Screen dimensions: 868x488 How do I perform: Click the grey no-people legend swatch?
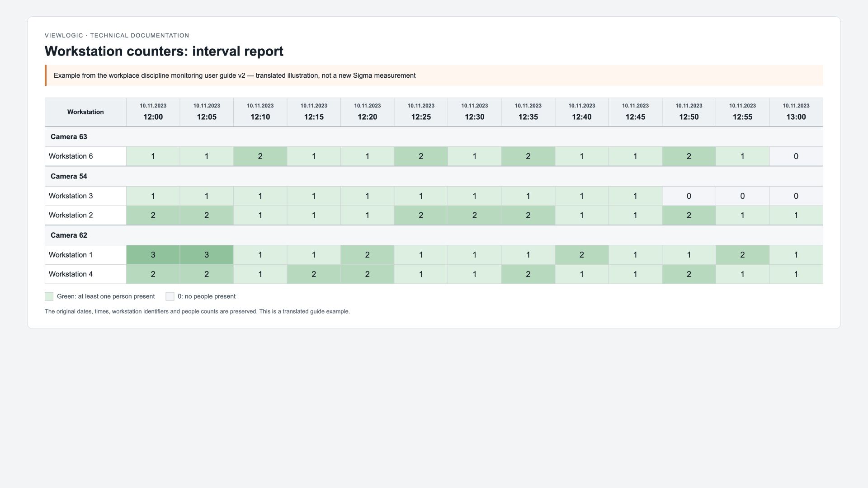[170, 296]
